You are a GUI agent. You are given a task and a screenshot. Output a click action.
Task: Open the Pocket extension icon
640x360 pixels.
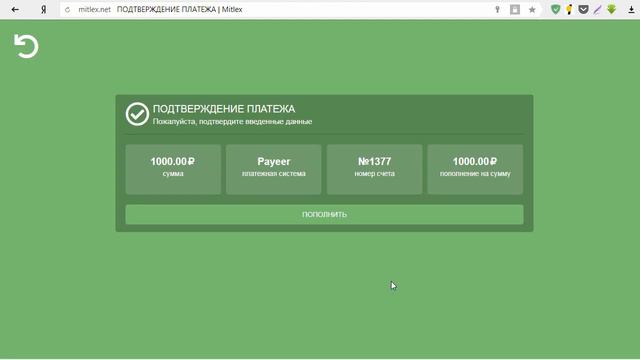(583, 9)
